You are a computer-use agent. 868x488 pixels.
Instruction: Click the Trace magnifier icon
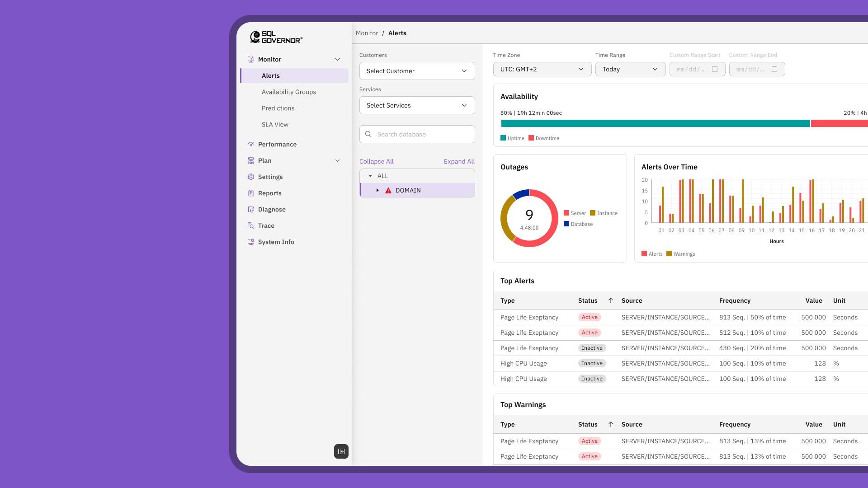point(251,225)
